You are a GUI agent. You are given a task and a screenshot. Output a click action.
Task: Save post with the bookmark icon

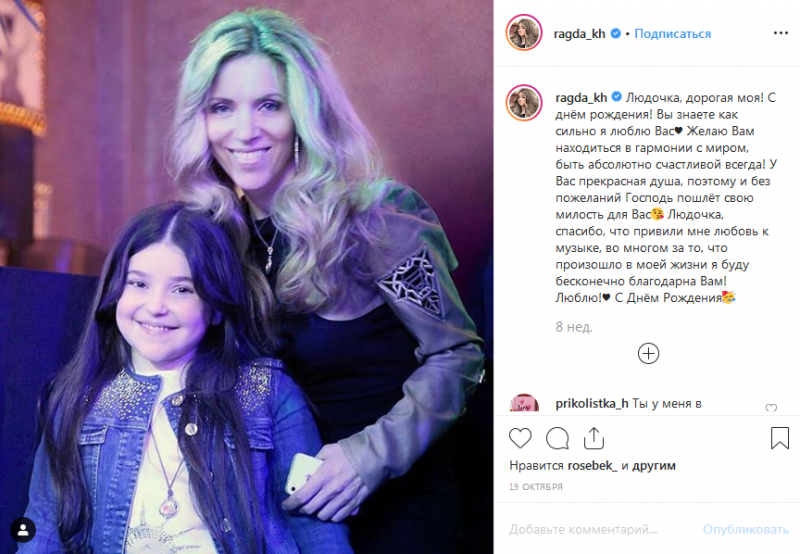[780, 438]
